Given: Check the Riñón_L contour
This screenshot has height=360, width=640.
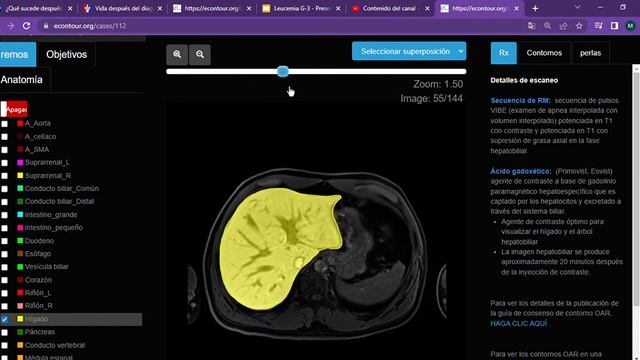Looking at the screenshot, I should tap(4, 293).
